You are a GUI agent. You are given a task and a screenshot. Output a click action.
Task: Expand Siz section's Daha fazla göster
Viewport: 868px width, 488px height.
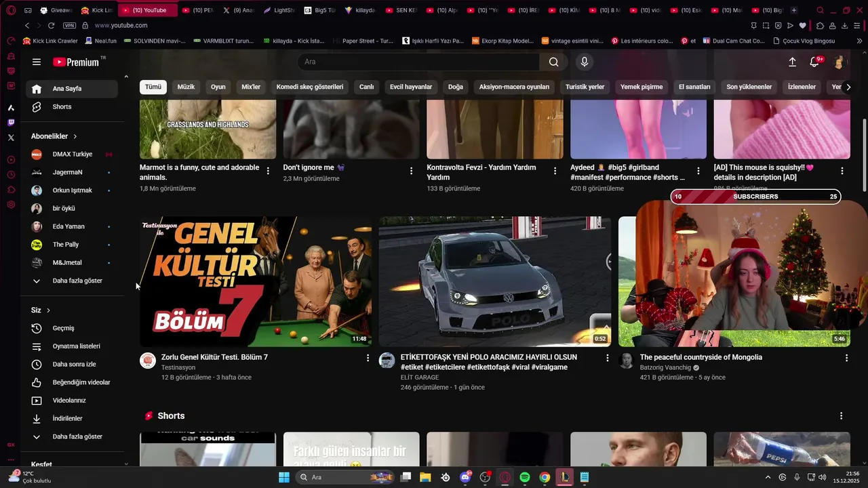coord(71,436)
